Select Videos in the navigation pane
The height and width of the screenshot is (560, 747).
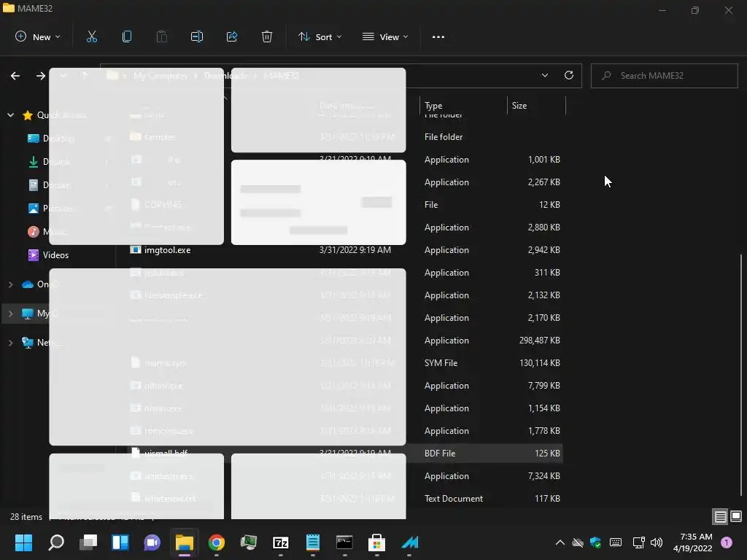pyautogui.click(x=55, y=254)
